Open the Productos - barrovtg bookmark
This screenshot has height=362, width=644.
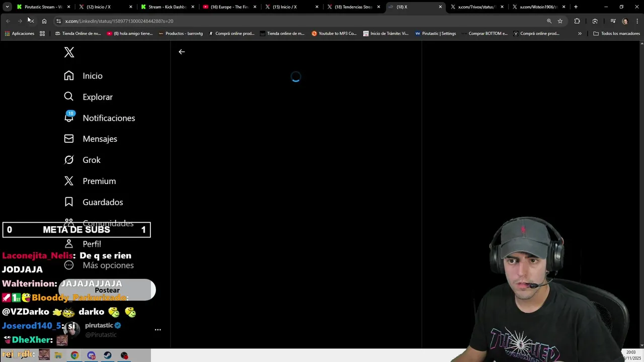coord(181,34)
